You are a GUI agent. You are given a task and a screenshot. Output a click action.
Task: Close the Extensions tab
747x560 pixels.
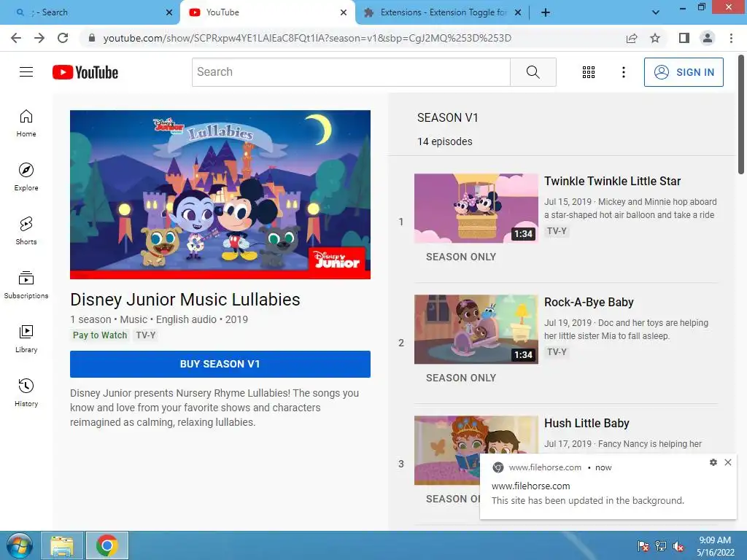(x=518, y=12)
